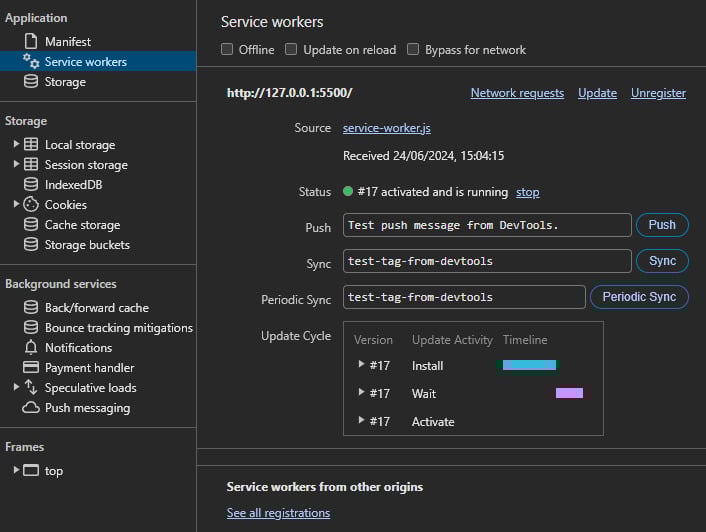This screenshot has height=532, width=706.
Task: Click the Payment handler card icon
Action: click(x=31, y=368)
